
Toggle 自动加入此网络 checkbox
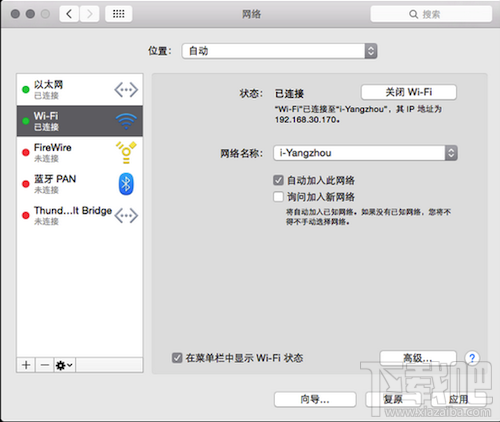(278, 180)
